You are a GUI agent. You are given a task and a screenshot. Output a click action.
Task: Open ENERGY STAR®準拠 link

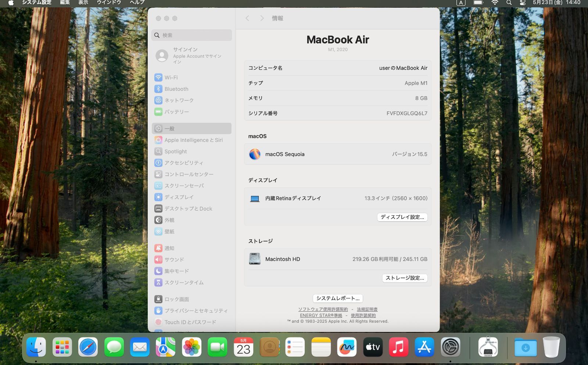pyautogui.click(x=321, y=315)
